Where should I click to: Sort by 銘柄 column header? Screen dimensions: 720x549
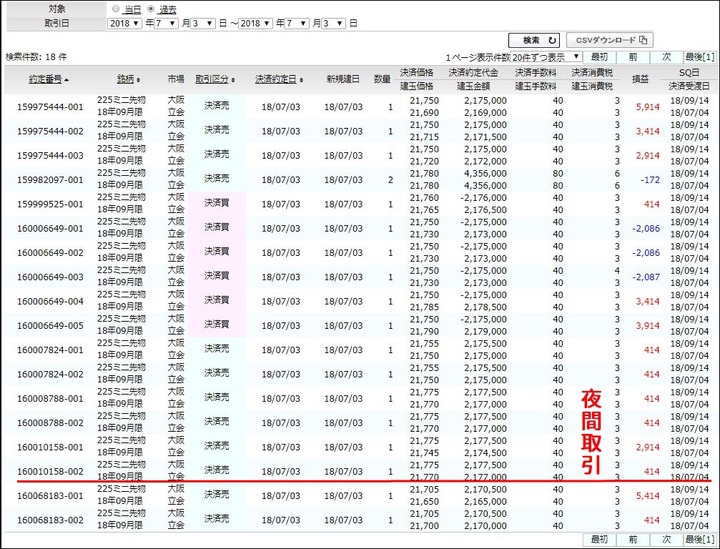click(x=125, y=79)
